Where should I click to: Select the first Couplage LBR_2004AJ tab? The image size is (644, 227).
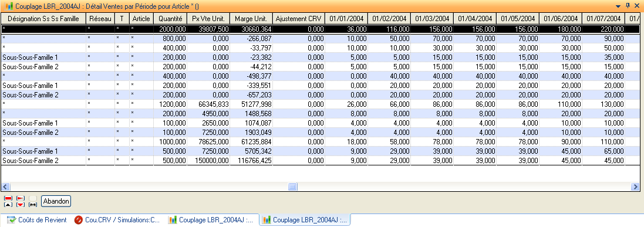[x=211, y=220]
